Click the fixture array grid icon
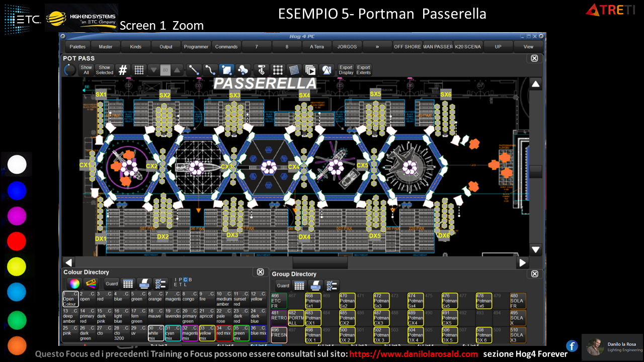644x362 pixels. pos(278,70)
